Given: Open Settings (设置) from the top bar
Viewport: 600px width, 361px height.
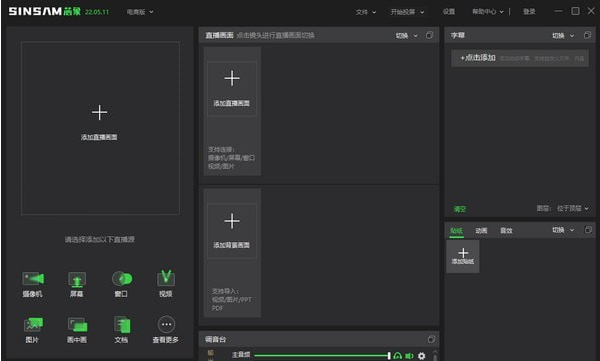Looking at the screenshot, I should (x=449, y=11).
